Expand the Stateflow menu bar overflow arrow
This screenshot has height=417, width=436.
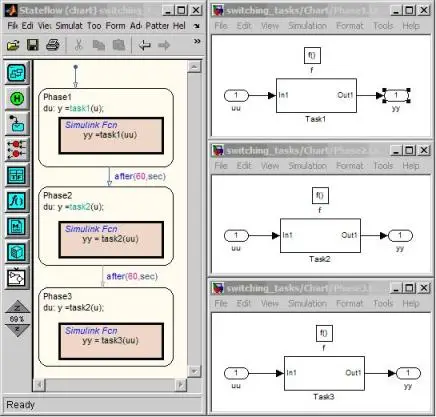[197, 26]
